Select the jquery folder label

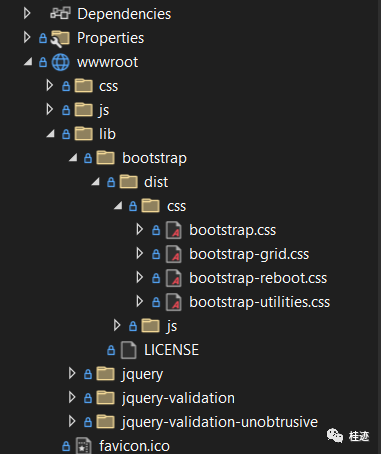tap(142, 374)
